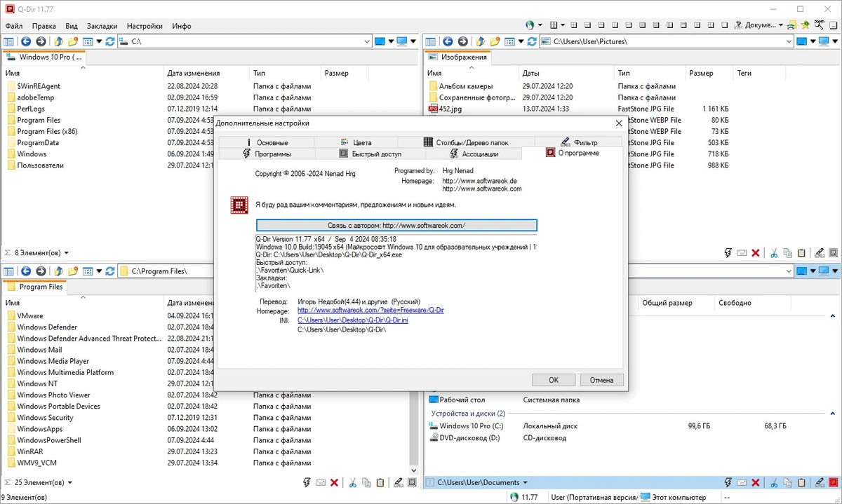Open the Настройки menu
Image resolution: width=842 pixels, height=504 pixels.
(145, 26)
